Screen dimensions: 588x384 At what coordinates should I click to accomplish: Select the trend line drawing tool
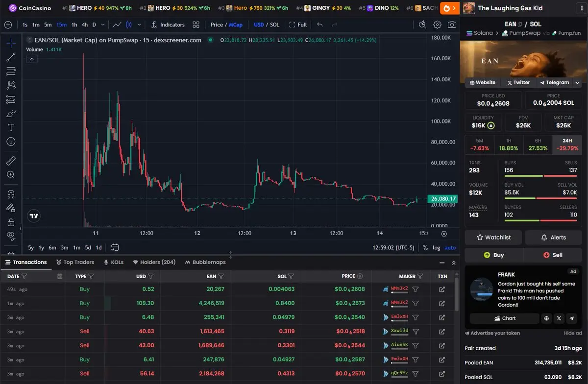coord(11,57)
